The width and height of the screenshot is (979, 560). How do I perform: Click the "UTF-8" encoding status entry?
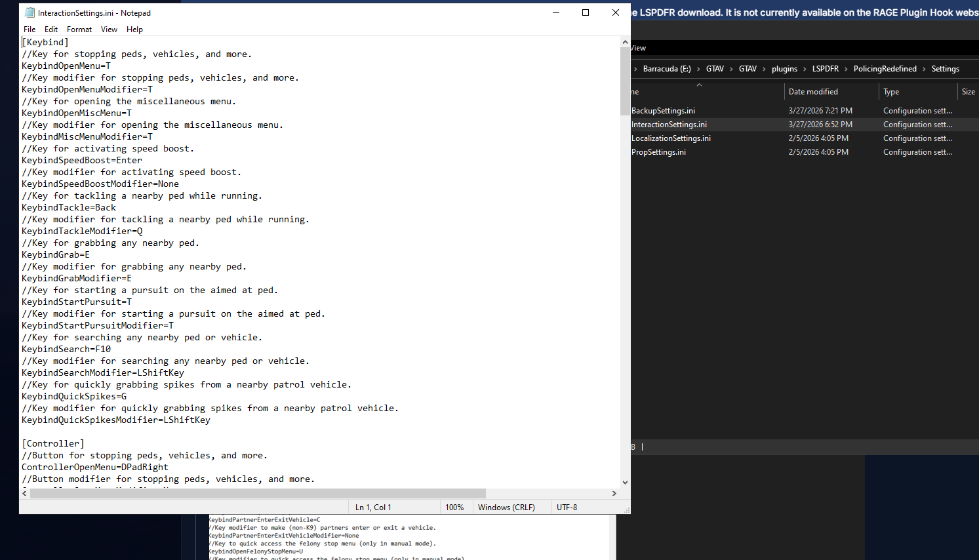(x=567, y=508)
